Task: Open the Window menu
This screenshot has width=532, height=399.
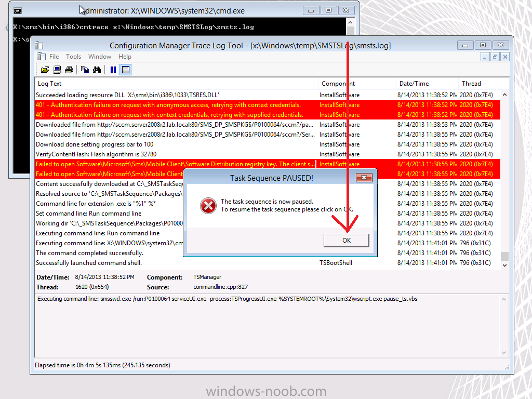Action: pyautogui.click(x=100, y=57)
